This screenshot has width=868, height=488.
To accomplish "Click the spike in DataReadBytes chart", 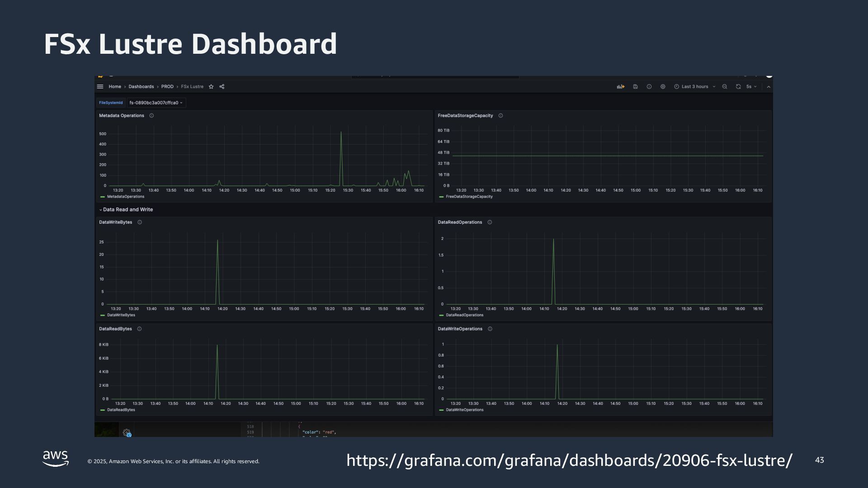I will click(217, 347).
